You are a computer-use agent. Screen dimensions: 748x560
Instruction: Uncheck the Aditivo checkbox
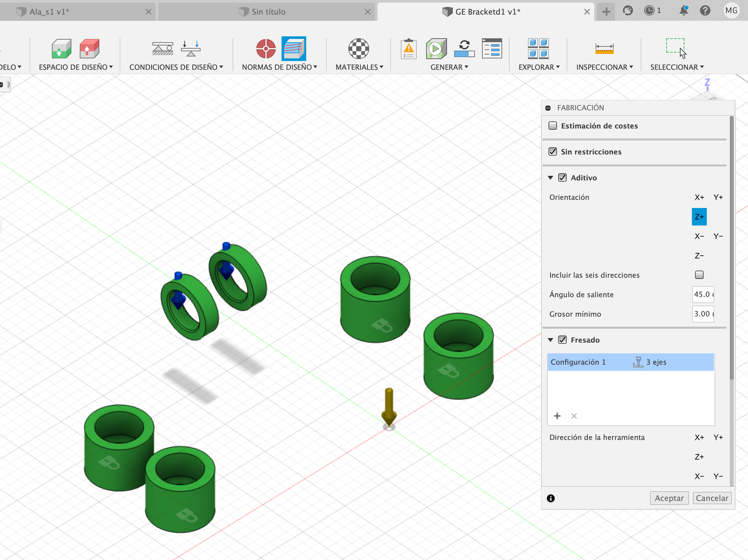tap(562, 177)
